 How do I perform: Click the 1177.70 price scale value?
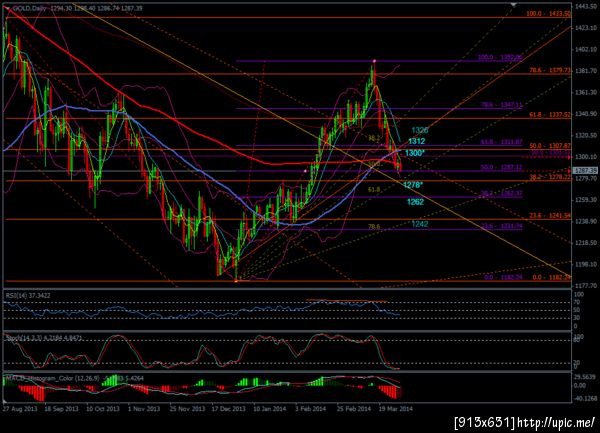pos(586,285)
